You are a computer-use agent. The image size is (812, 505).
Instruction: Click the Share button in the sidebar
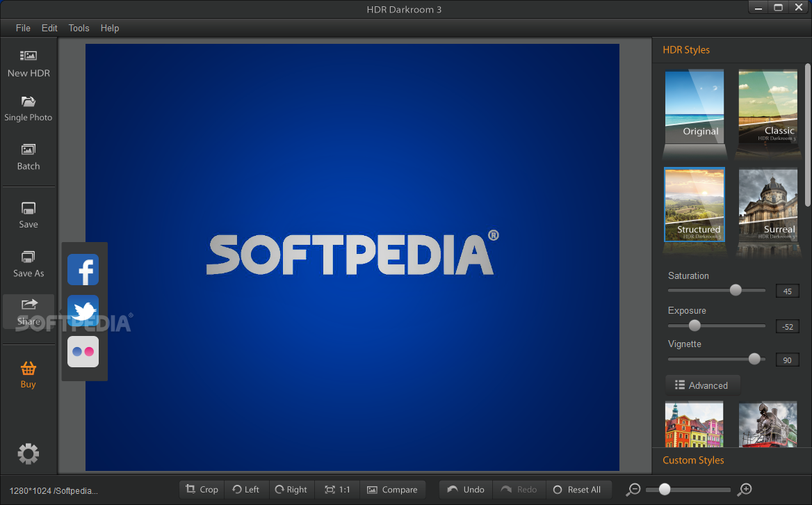(x=29, y=312)
